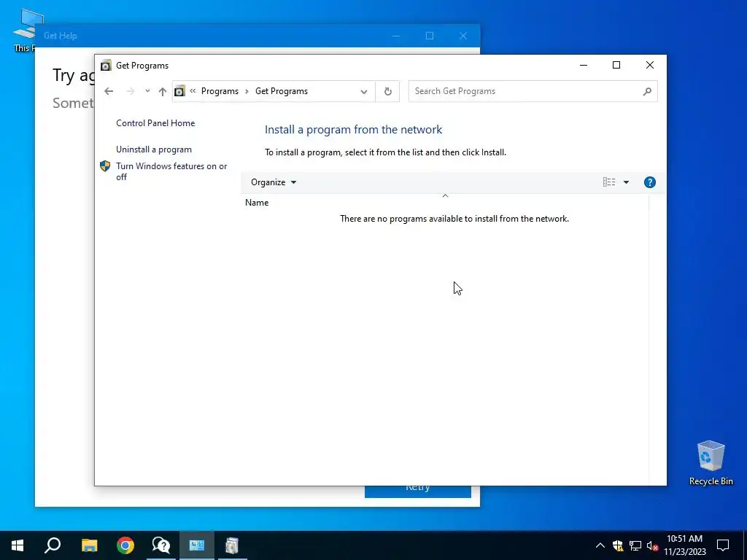Select Programs in the breadcrumb path

point(220,91)
